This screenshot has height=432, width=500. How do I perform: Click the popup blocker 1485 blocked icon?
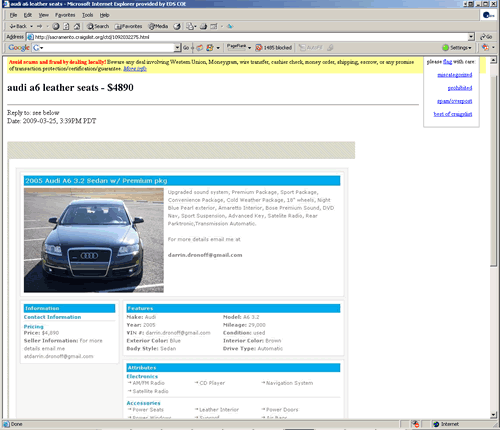point(273,48)
